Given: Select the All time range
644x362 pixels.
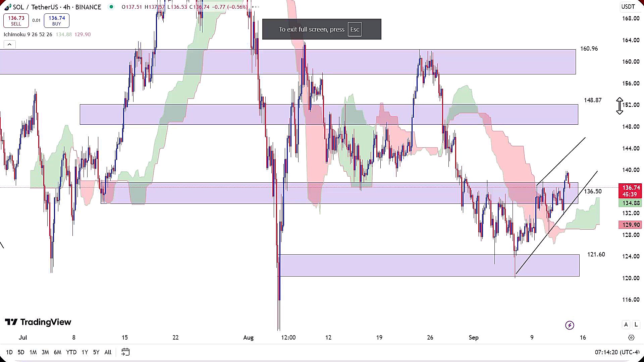Looking at the screenshot, I should click(108, 352).
